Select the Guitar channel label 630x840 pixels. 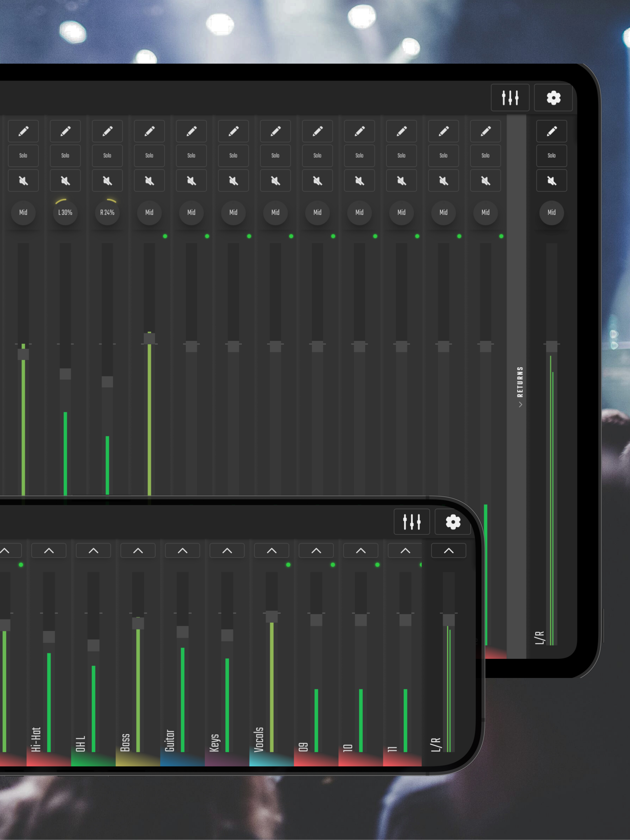point(170,740)
